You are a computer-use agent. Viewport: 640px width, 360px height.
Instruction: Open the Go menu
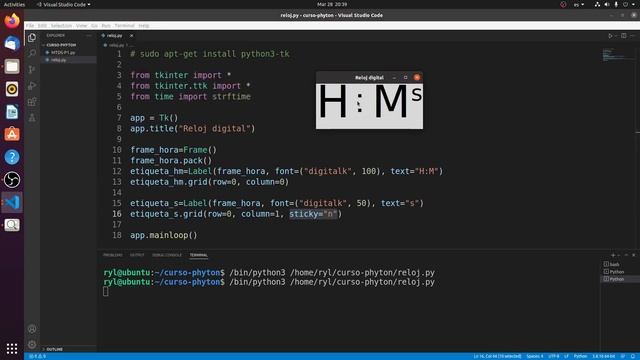pos(94,26)
